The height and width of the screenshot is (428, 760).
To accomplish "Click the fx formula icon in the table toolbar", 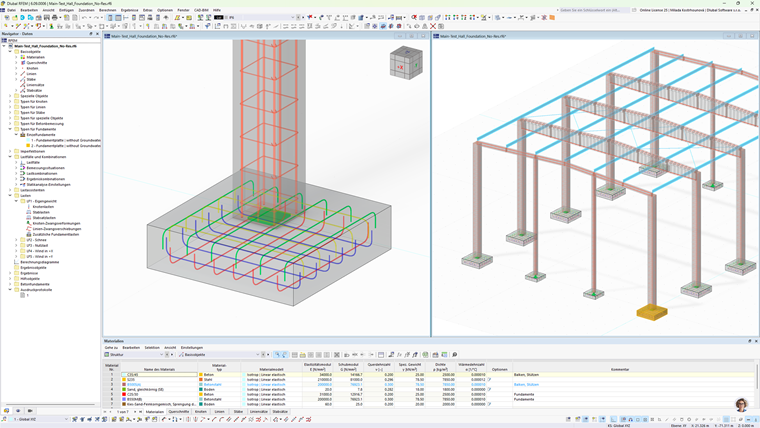I will (399, 355).
